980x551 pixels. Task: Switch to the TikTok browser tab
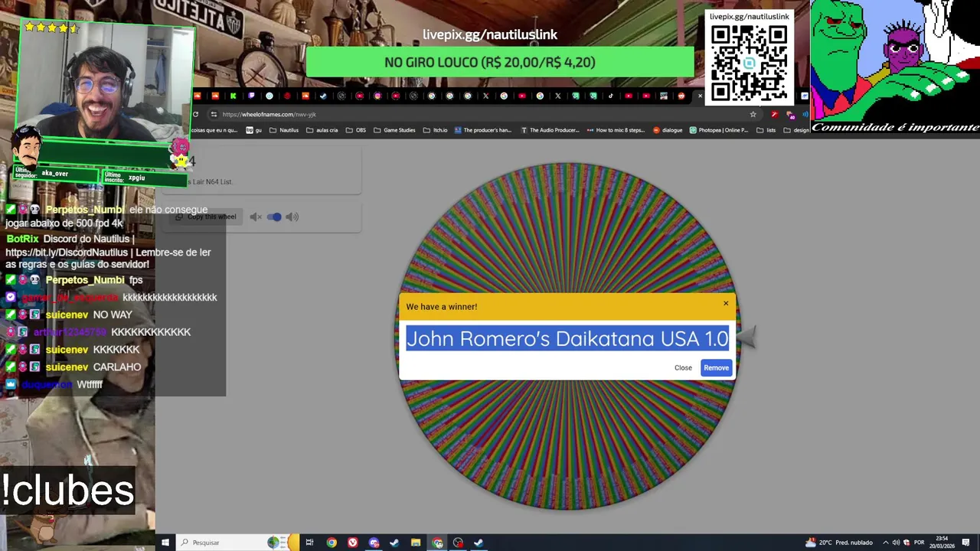click(610, 96)
